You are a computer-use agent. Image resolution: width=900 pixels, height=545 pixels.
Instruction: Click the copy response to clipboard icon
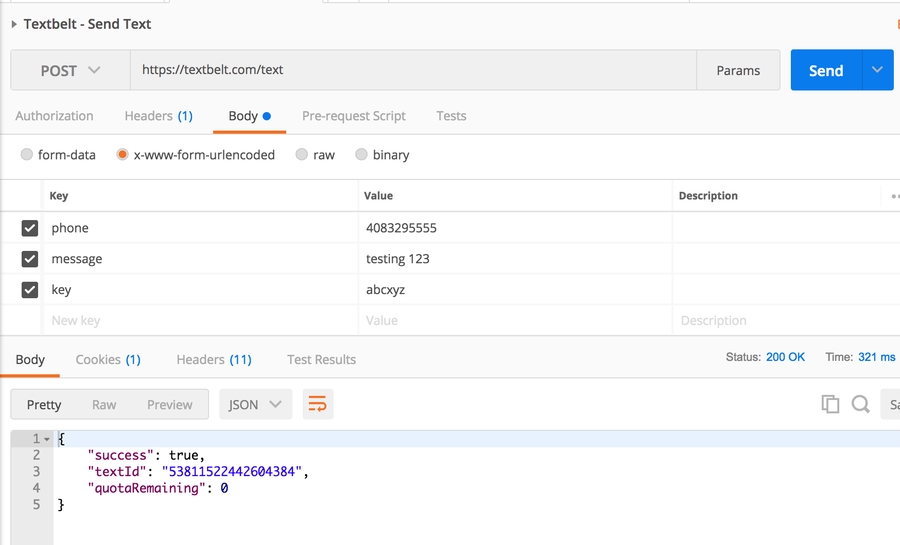[x=829, y=404]
